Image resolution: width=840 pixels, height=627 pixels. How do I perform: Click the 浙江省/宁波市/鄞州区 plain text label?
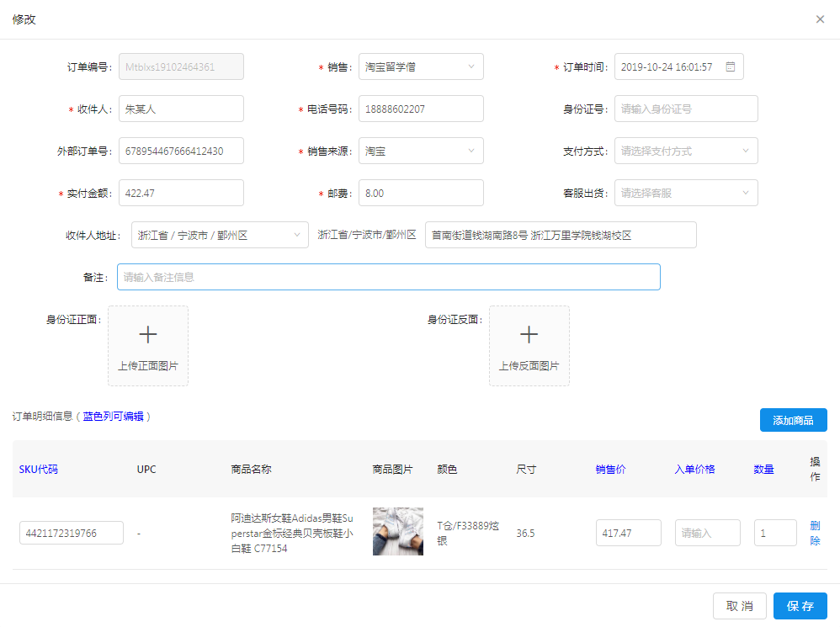[367, 235]
